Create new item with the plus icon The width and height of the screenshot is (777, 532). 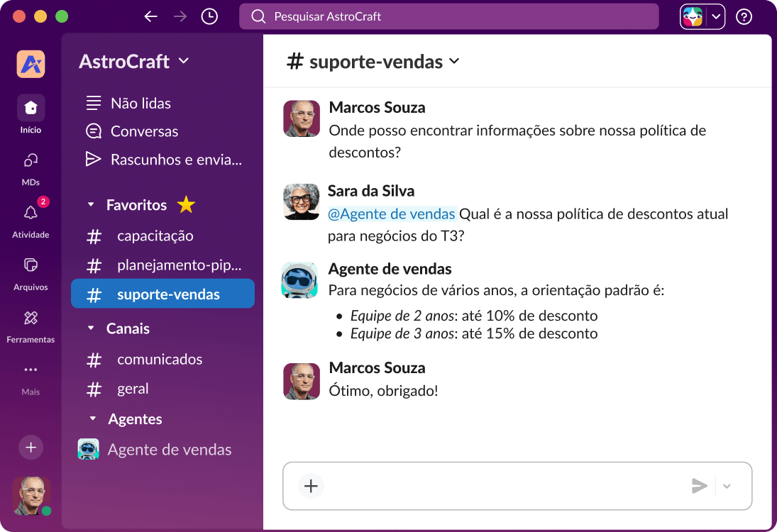30,448
